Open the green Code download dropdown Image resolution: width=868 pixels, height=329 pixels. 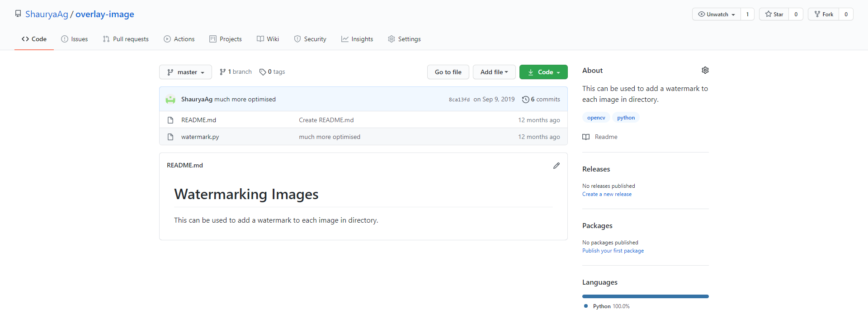tap(543, 72)
